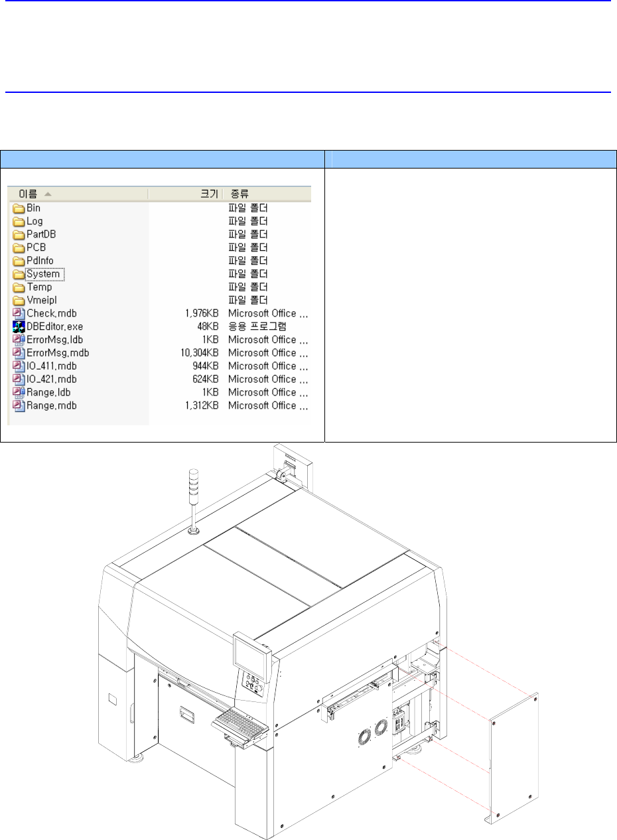Select the PartDB folder name
The height and width of the screenshot is (840, 617).
[x=41, y=234]
